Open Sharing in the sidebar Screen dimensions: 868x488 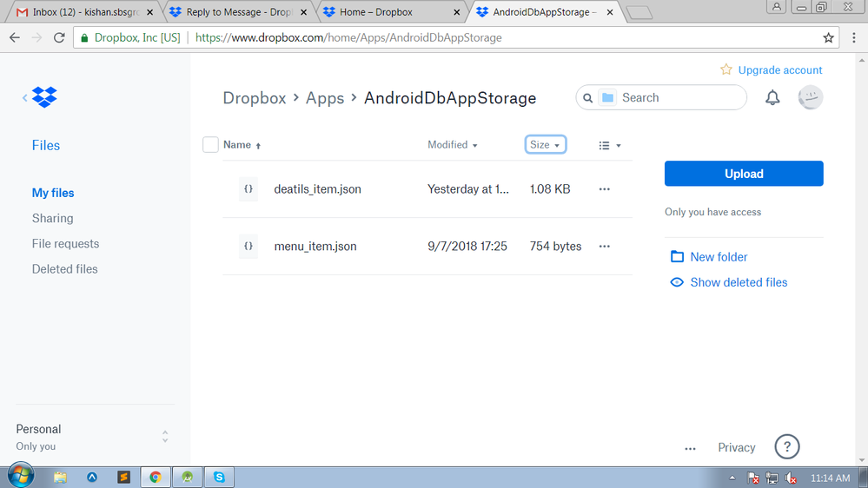(x=53, y=219)
